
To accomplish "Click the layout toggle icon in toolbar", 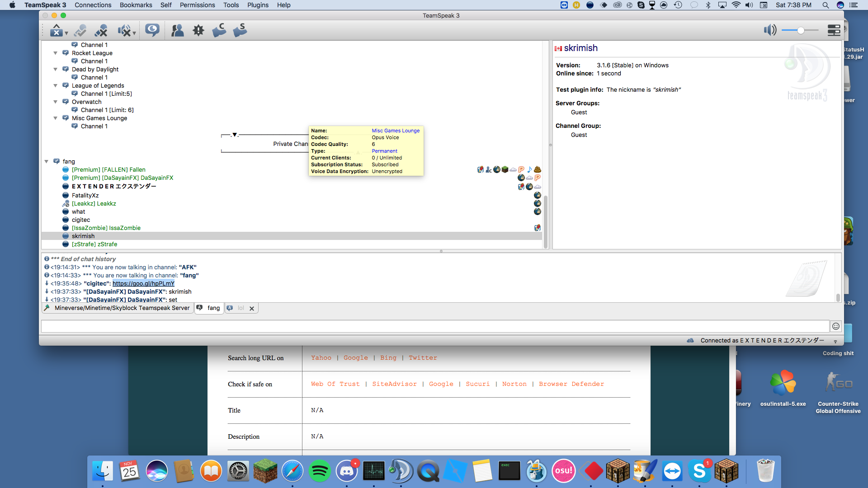I will click(x=834, y=30).
